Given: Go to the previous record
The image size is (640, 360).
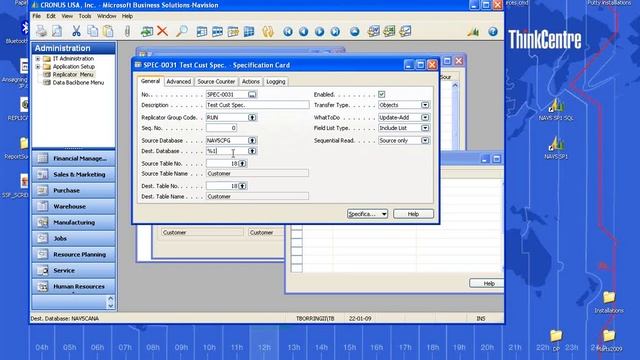Looking at the screenshot, I should coord(303,31).
